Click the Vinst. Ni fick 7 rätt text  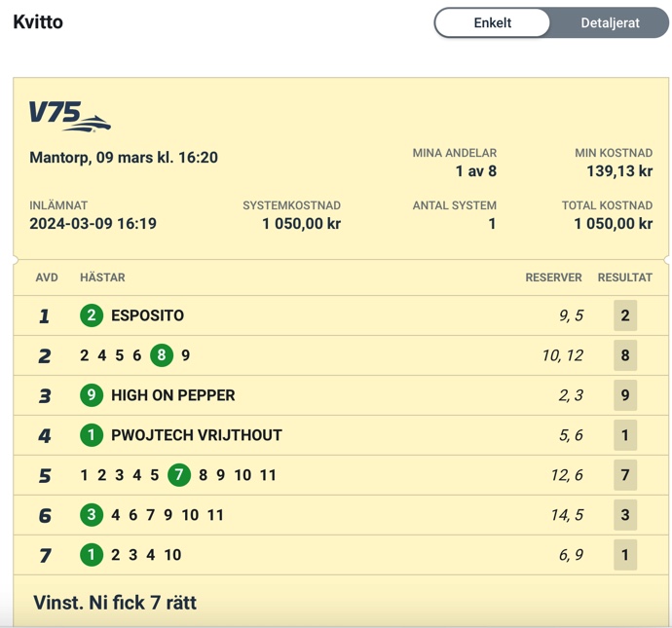(x=115, y=603)
